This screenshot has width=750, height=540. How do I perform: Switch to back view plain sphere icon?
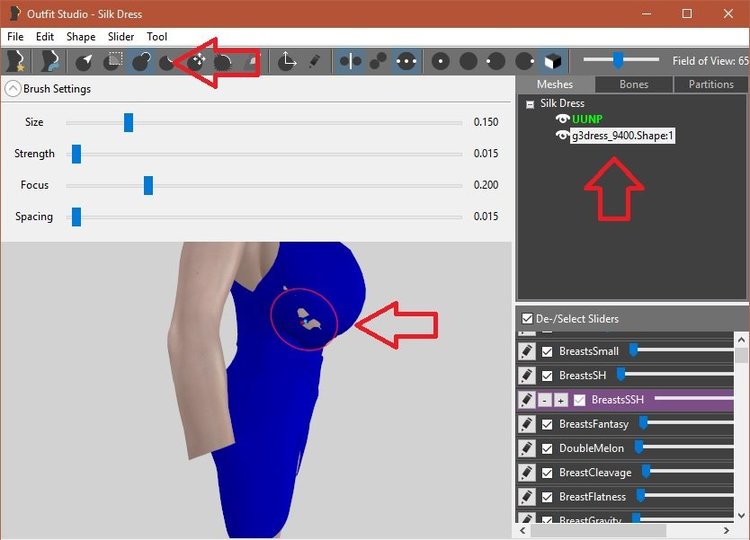(468, 61)
